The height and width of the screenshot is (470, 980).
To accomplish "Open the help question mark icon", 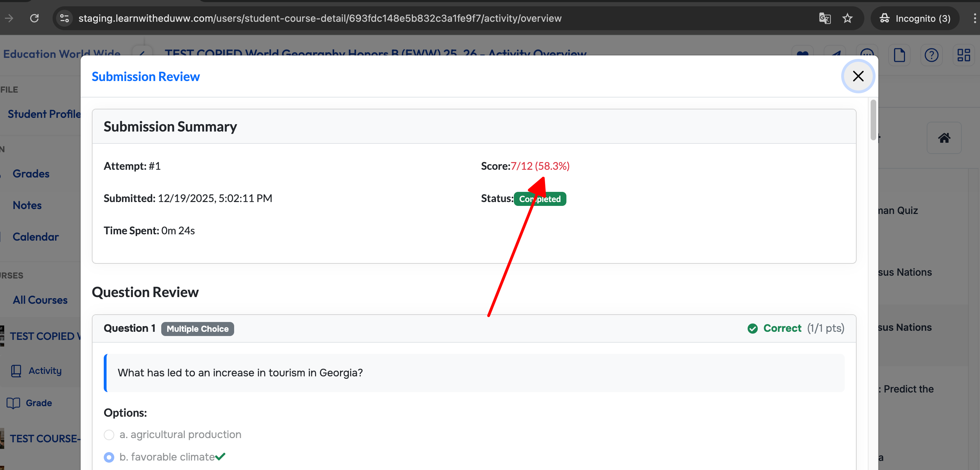I will click(931, 55).
